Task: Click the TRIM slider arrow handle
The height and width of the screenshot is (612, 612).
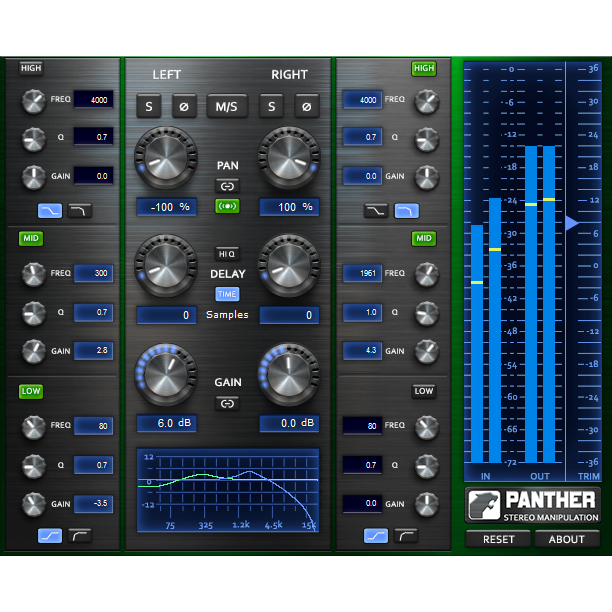Action: (571, 223)
